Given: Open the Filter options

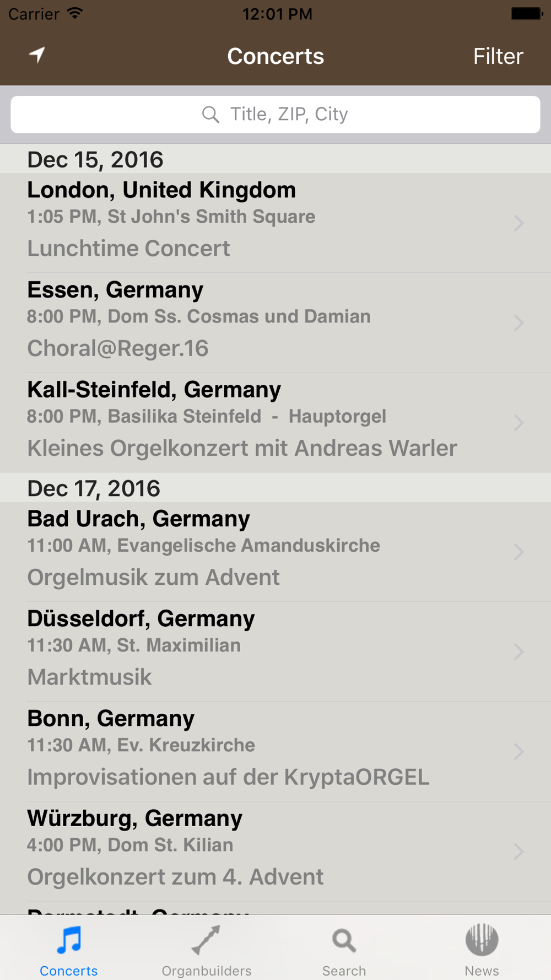Looking at the screenshot, I should (x=498, y=56).
